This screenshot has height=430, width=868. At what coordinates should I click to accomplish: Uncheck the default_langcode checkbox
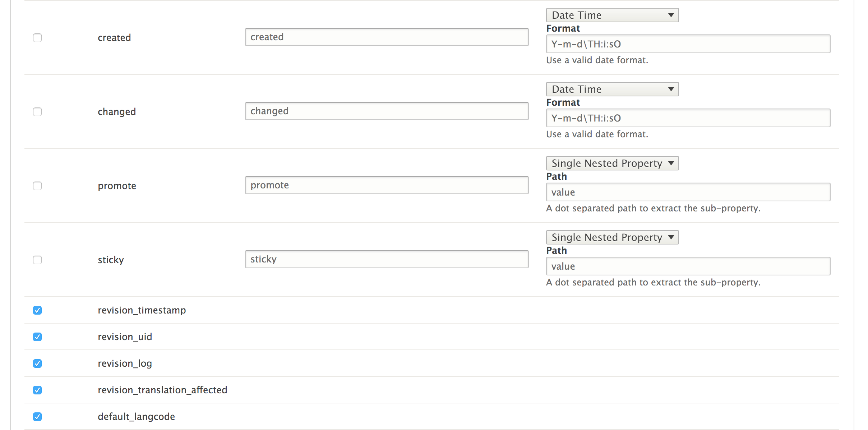(37, 417)
